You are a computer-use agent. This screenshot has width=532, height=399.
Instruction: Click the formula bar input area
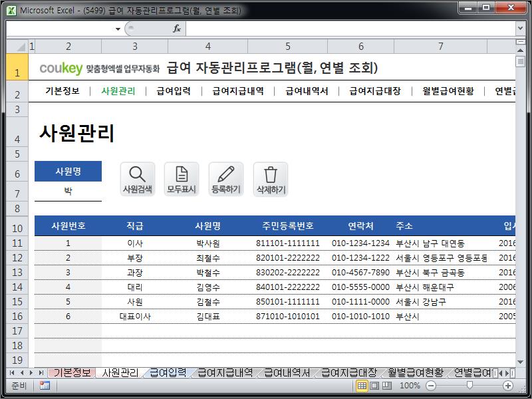coord(351,29)
